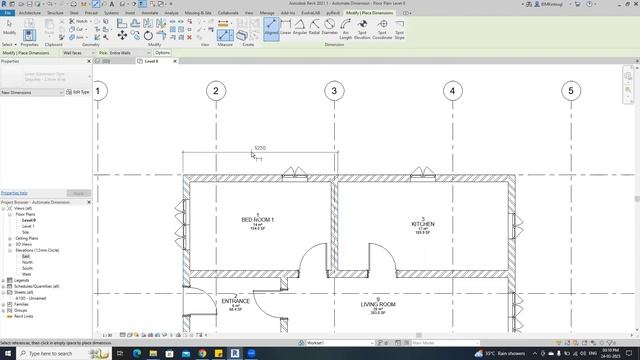Click the Aligned Dimension icon in Quick Access toolbar
Viewport: 640px width, 360px height.
[x=95, y=4]
